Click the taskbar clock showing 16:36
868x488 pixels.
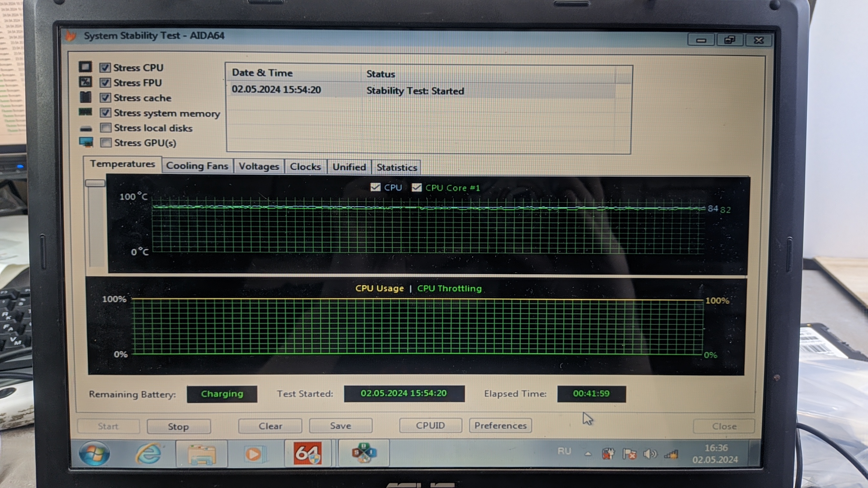pos(715,454)
